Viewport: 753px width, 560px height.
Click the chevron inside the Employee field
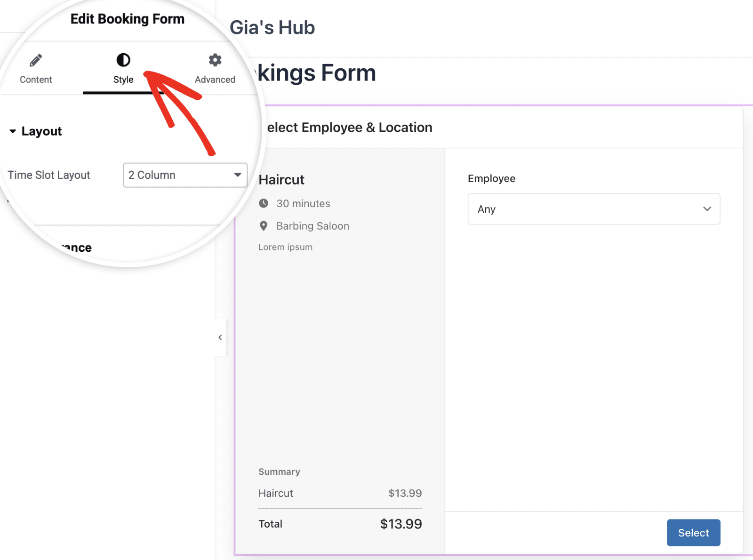click(707, 209)
